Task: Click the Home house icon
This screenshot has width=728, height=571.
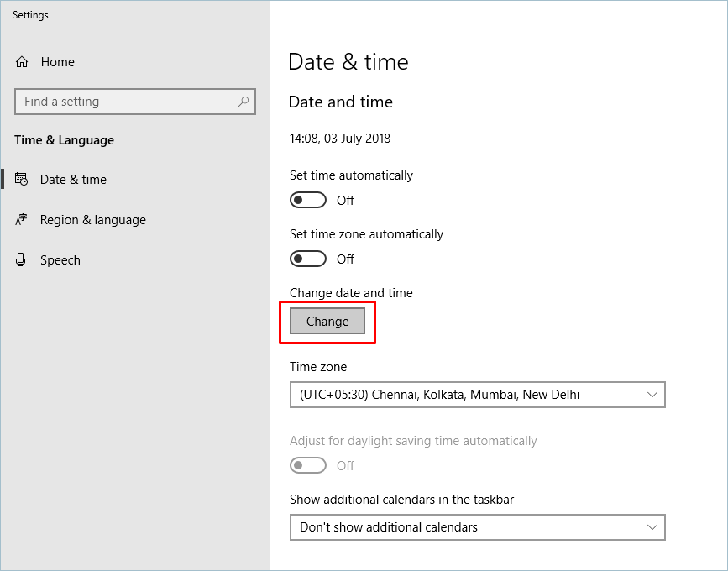Action: click(22, 62)
